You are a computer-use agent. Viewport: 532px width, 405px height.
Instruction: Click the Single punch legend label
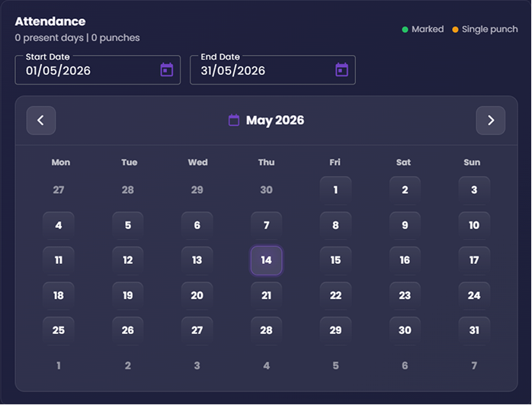pyautogui.click(x=489, y=30)
